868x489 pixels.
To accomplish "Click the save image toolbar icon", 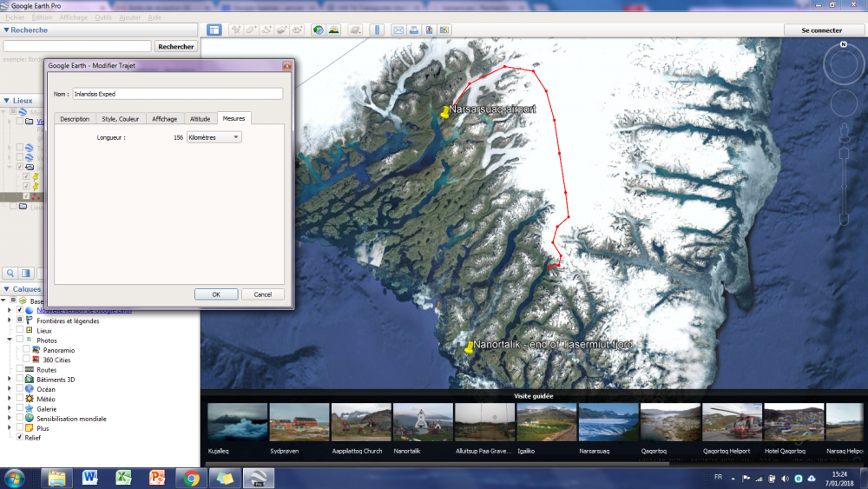I will [429, 30].
